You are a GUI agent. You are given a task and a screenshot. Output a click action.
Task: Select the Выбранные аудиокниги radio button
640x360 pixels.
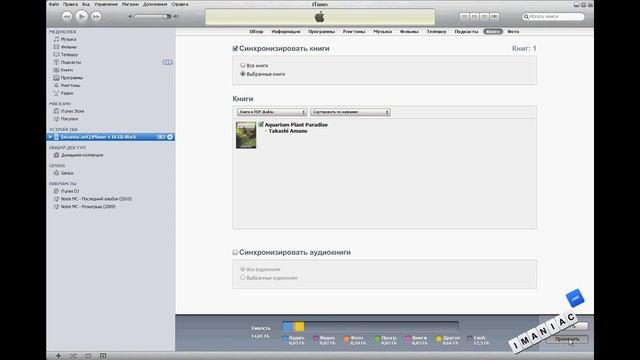tap(243, 278)
